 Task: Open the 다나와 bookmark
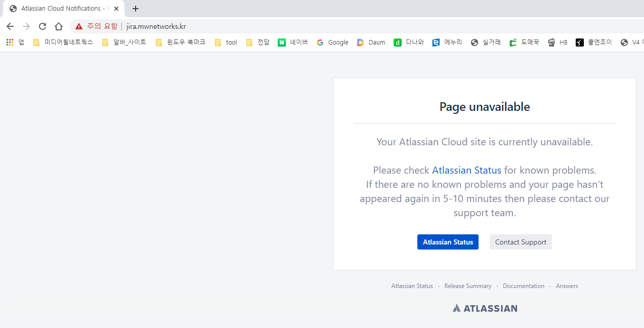click(x=409, y=43)
